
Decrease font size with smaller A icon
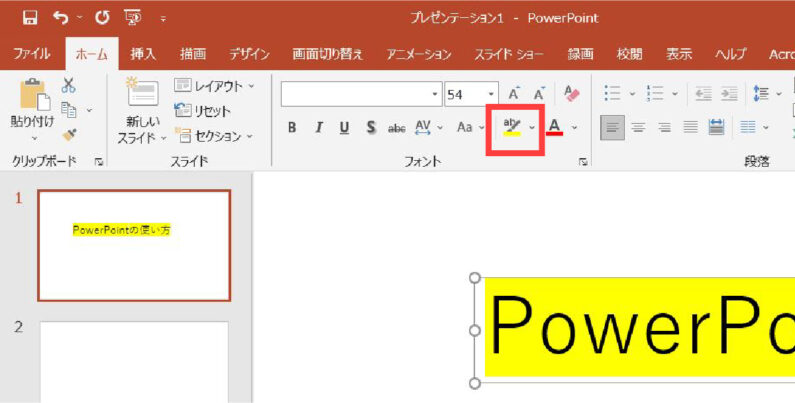pos(539,94)
